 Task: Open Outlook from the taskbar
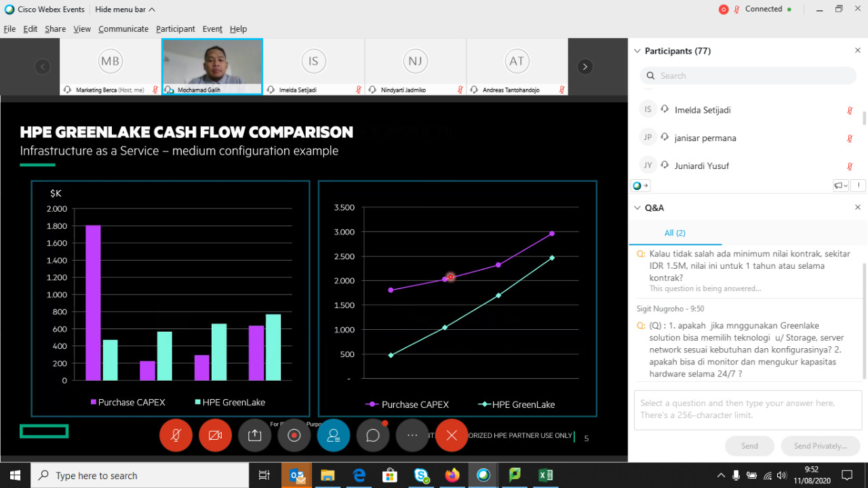pos(297,475)
